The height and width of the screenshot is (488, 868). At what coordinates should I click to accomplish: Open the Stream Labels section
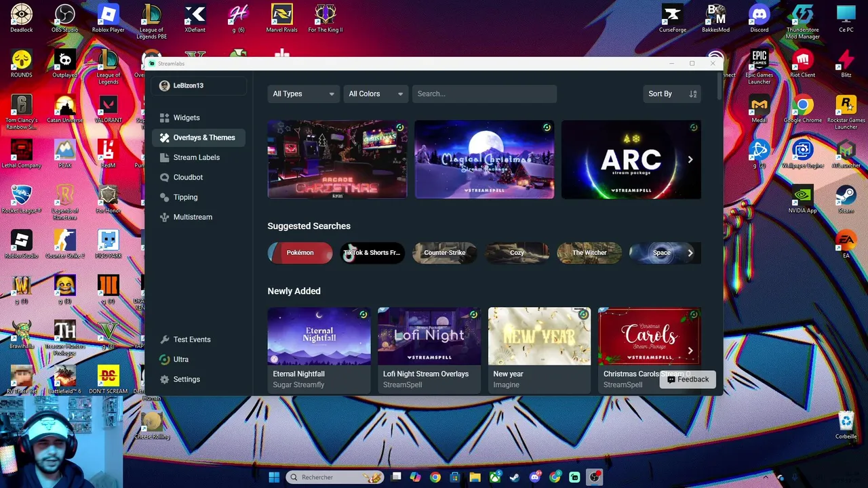(x=196, y=157)
